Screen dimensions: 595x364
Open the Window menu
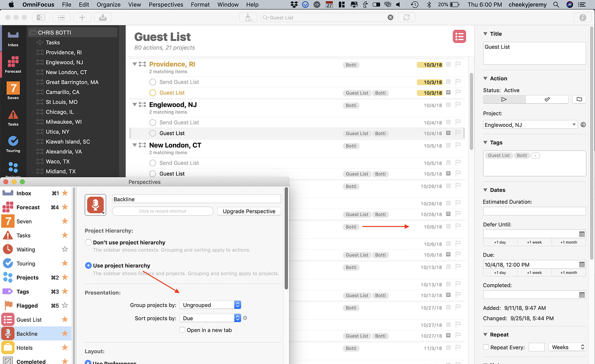click(228, 5)
